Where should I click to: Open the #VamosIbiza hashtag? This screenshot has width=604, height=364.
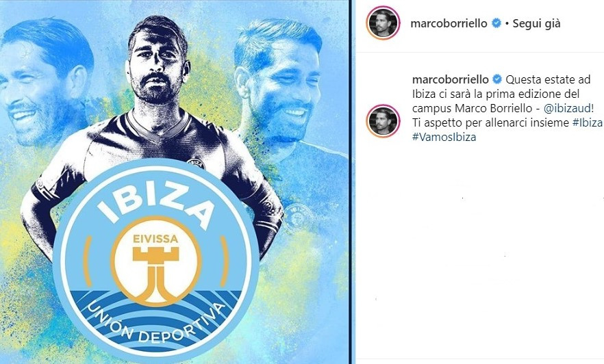[x=444, y=137]
